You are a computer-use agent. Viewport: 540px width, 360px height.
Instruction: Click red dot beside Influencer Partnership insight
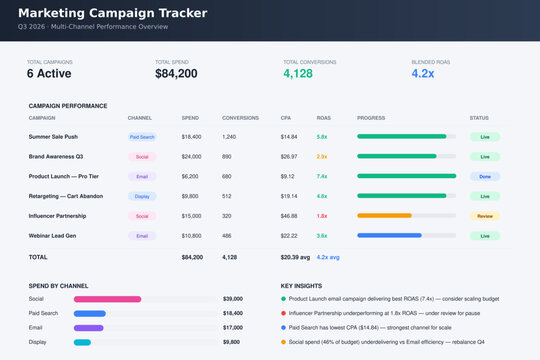pos(283,313)
